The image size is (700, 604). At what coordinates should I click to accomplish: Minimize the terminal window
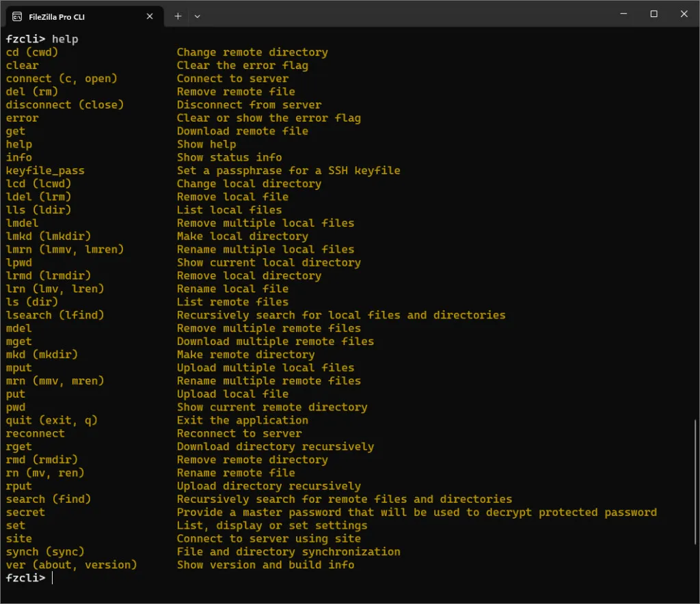point(623,14)
